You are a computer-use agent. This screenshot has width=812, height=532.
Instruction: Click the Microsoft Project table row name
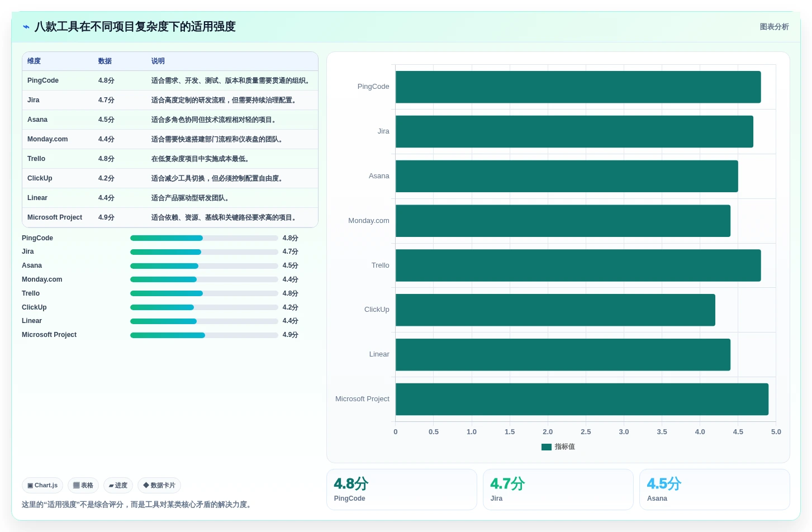click(55, 217)
